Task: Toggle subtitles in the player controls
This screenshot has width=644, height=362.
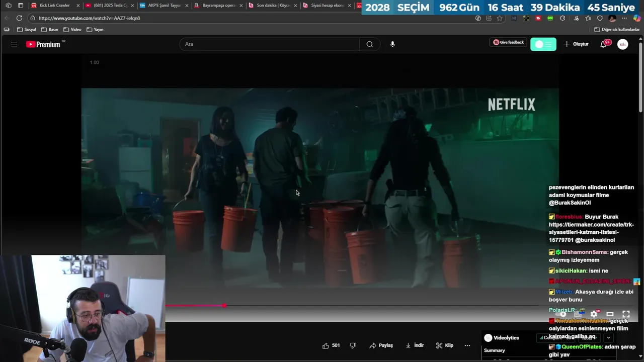Action: point(578,314)
